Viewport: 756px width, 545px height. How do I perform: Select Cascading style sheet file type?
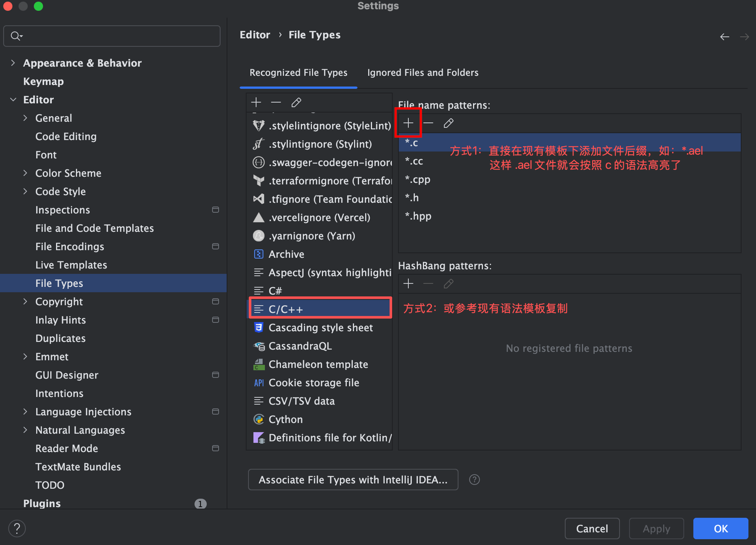tap(320, 328)
